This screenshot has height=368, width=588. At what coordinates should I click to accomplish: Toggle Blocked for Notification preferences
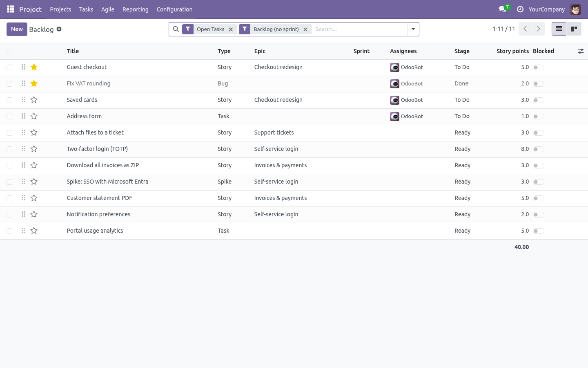point(539,215)
